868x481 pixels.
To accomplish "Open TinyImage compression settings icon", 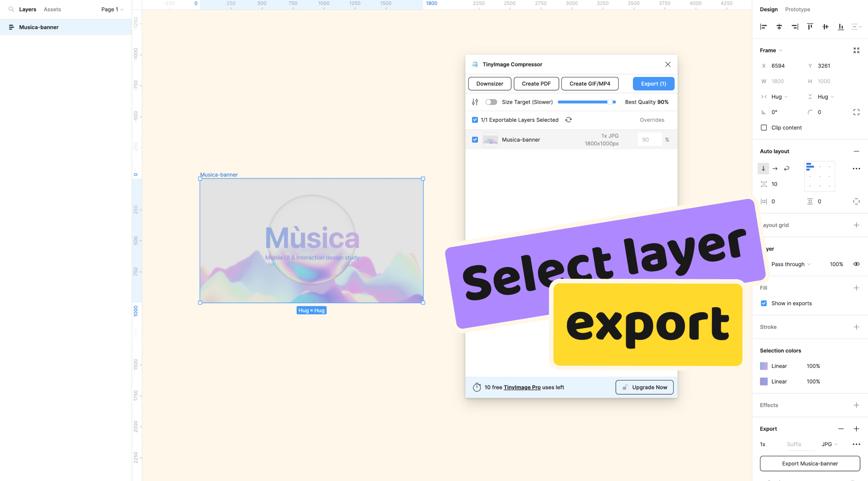I will pyautogui.click(x=475, y=102).
